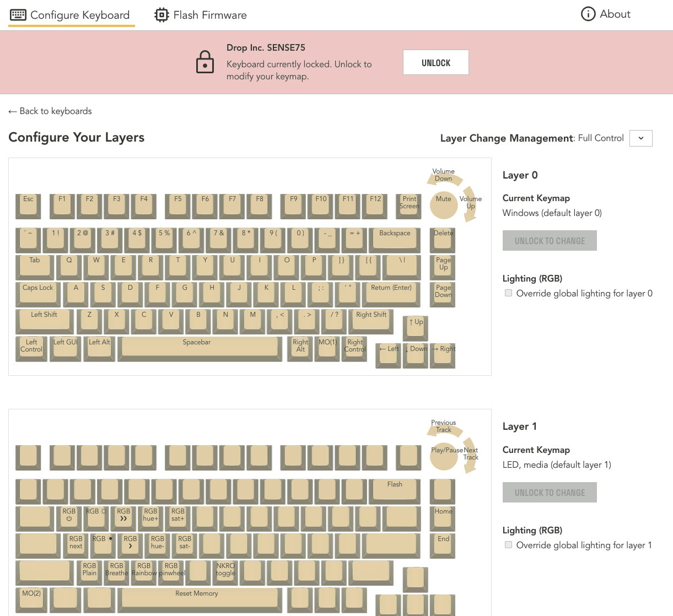Select the NKRO toggle key on Layer 1
Viewport: 673px width, 616px height.
pyautogui.click(x=225, y=571)
